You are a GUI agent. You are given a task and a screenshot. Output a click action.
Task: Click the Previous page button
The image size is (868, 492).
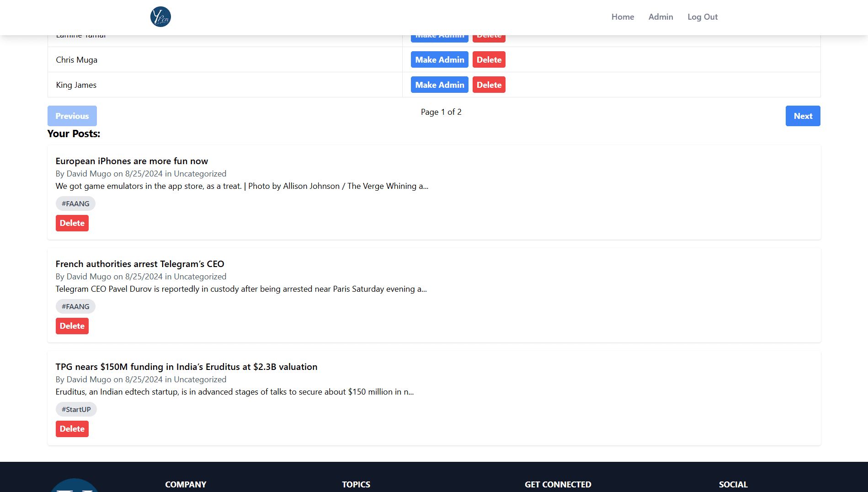pos(72,116)
